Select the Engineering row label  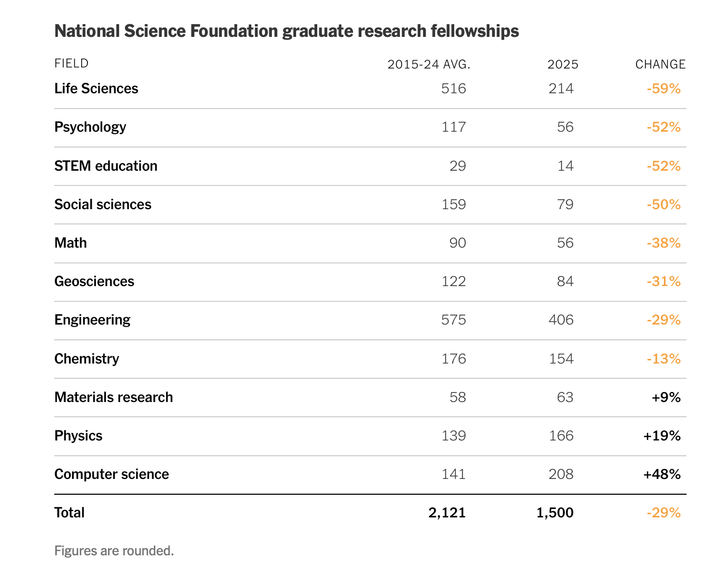92,320
